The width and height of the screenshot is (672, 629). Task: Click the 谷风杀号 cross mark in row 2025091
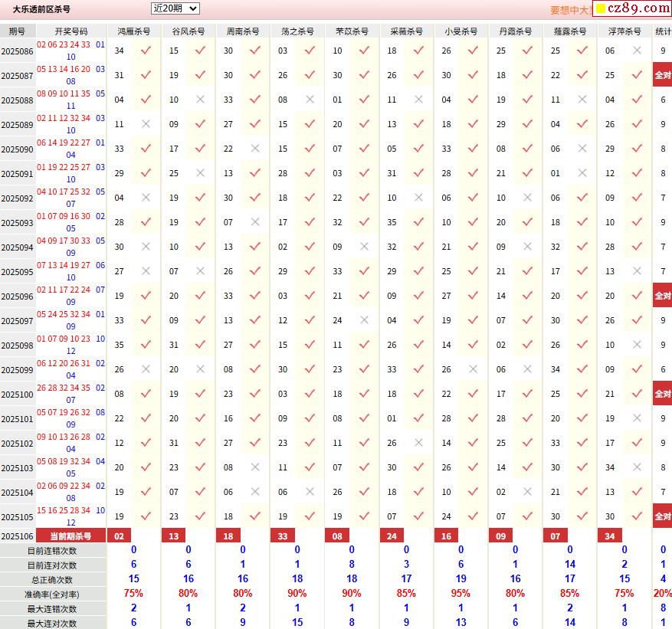click(200, 173)
